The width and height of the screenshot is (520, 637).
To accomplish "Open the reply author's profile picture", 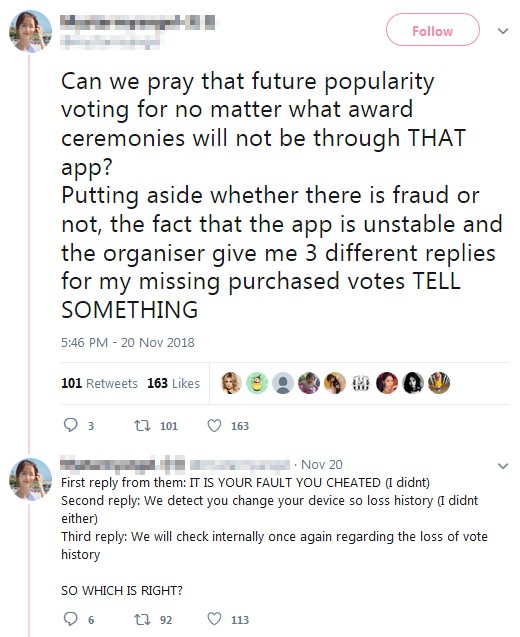I will 30,479.
